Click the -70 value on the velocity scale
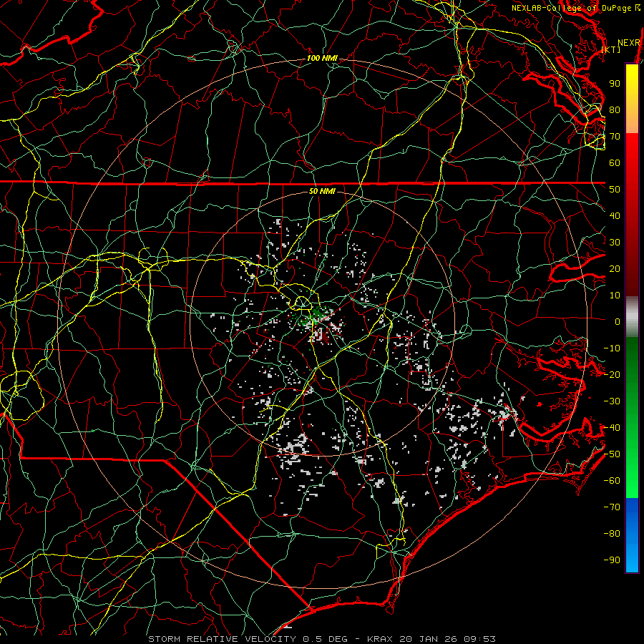644x644 pixels. [612, 507]
